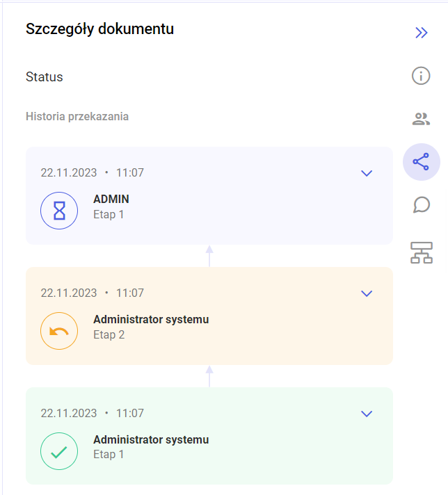Expand the ADMIN Etap 1 entry chevron
448x495 pixels.
(367, 173)
